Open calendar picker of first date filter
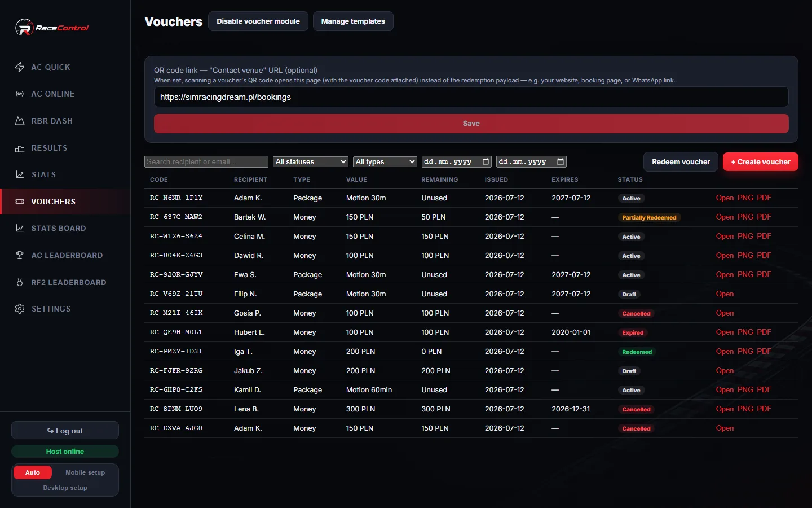Image resolution: width=812 pixels, height=508 pixels. point(486,161)
